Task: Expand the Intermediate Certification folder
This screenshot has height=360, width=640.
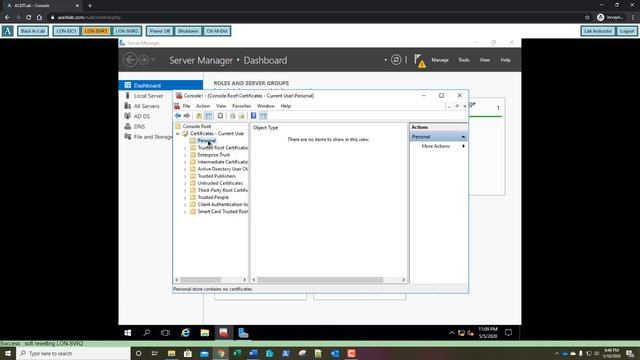Action: pyautogui.click(x=185, y=162)
